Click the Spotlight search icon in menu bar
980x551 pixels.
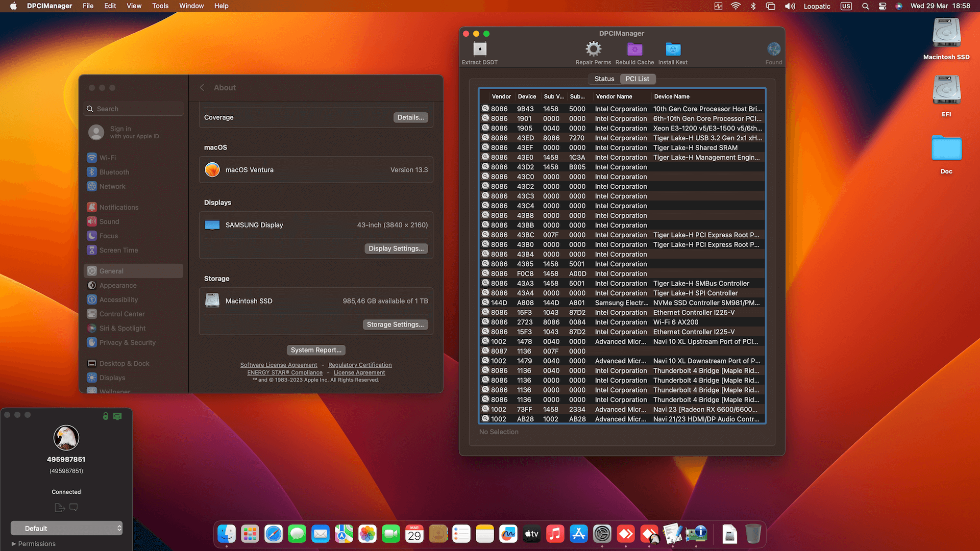click(865, 6)
